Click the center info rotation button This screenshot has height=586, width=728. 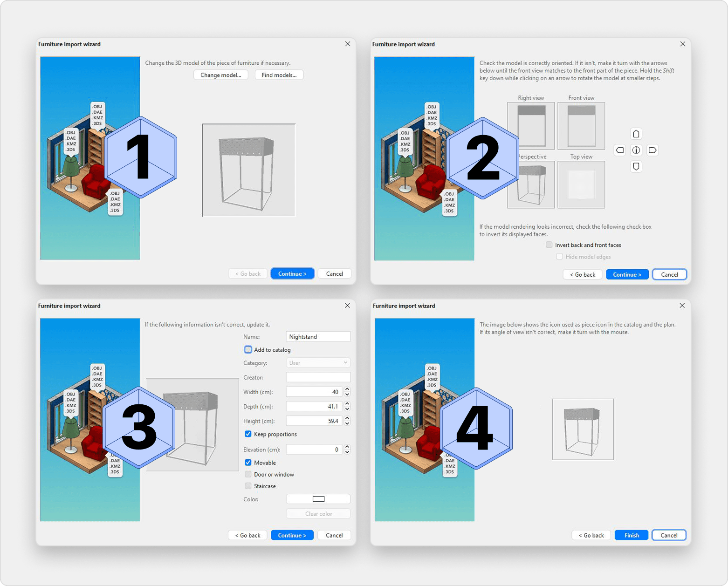click(636, 150)
